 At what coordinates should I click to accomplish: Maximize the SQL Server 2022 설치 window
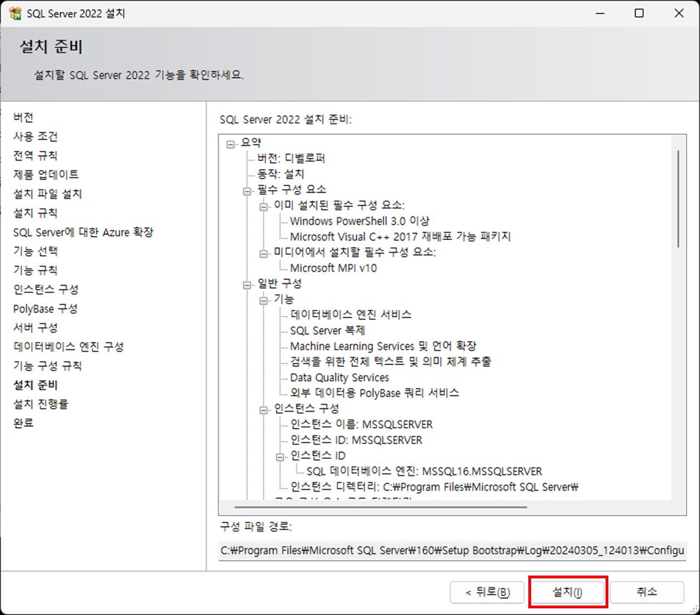(x=639, y=13)
